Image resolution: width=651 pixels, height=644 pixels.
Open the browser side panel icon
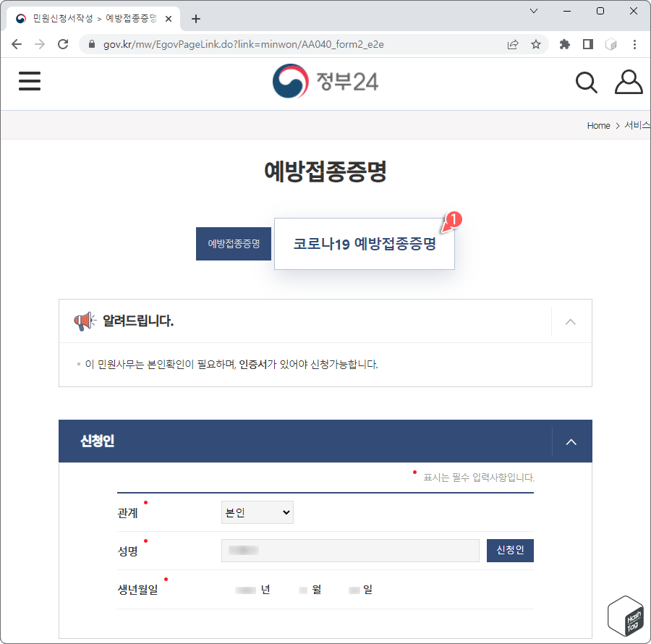point(587,44)
